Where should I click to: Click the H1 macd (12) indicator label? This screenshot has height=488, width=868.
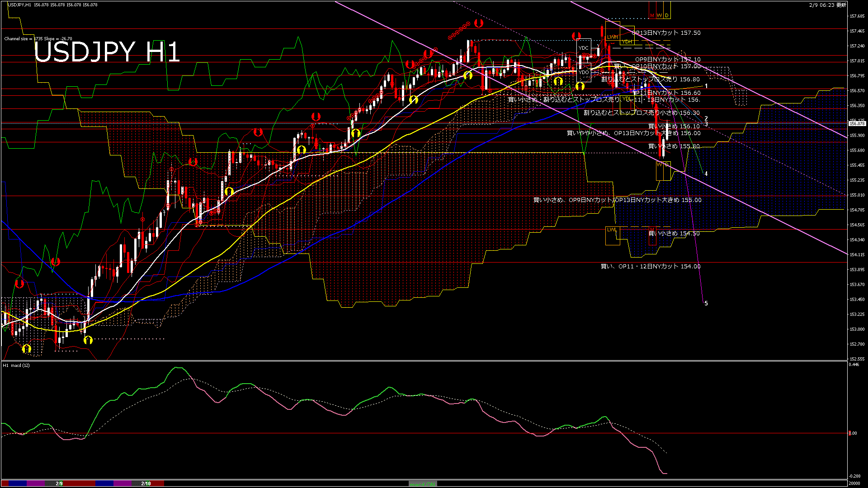(x=16, y=365)
